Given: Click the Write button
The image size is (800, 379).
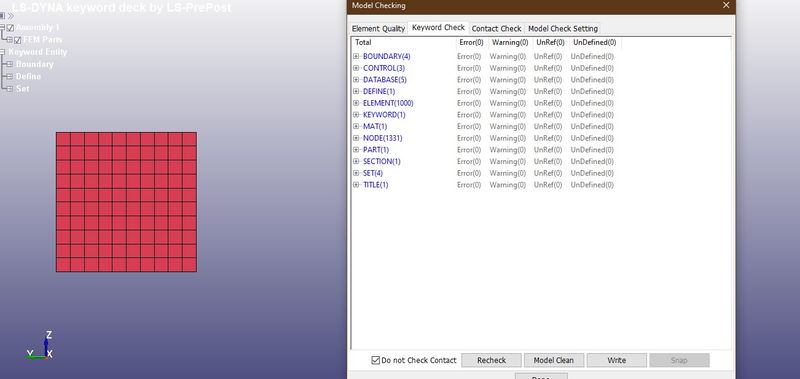Looking at the screenshot, I should point(616,360).
